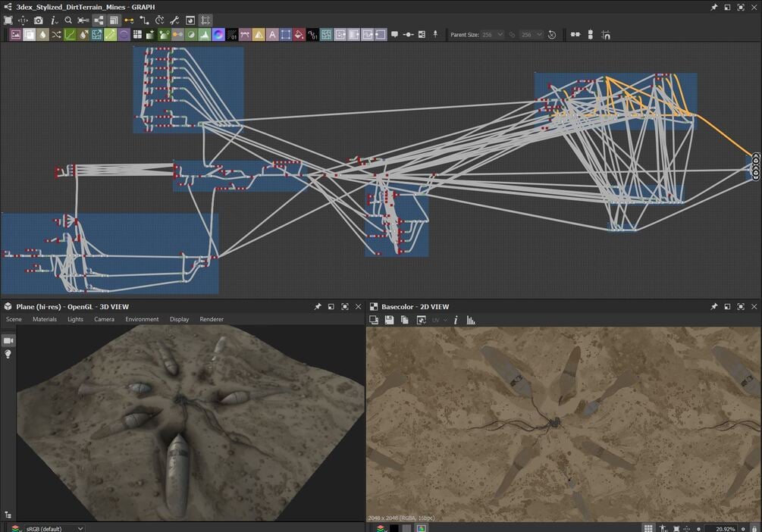Add a Normal node with rainbow circle

tap(218, 35)
